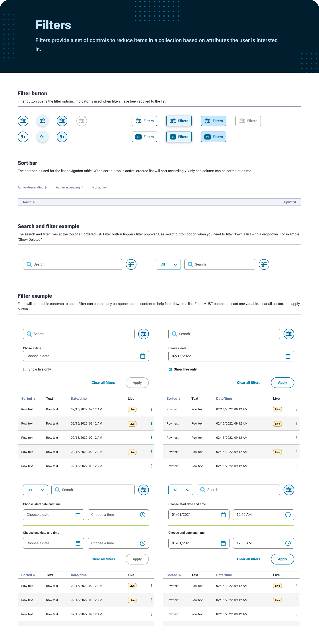
Task: Click the grey disabled Apply under unchecked Show live only
Action: (x=137, y=383)
